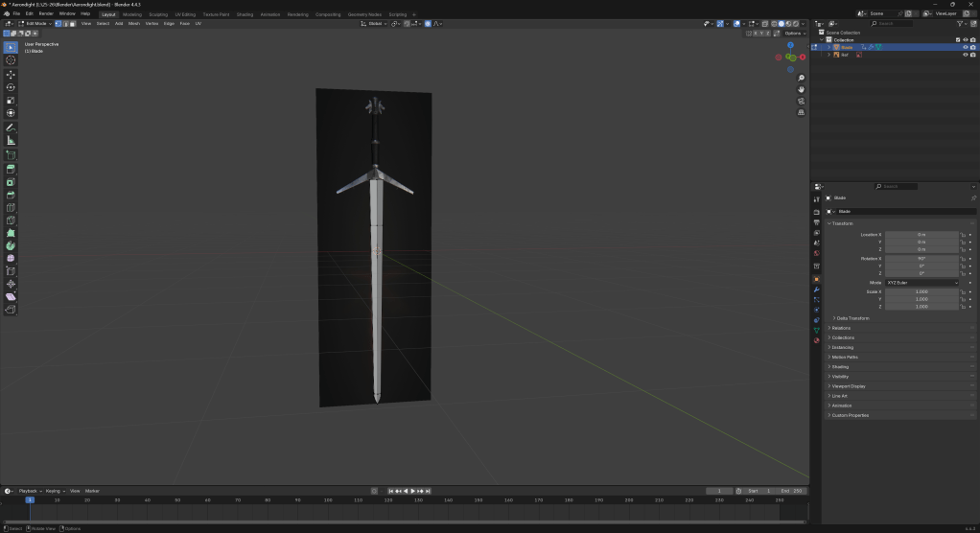Toggle camera view with the camera gizmo
Image resolution: width=980 pixels, height=533 pixels.
(x=801, y=101)
